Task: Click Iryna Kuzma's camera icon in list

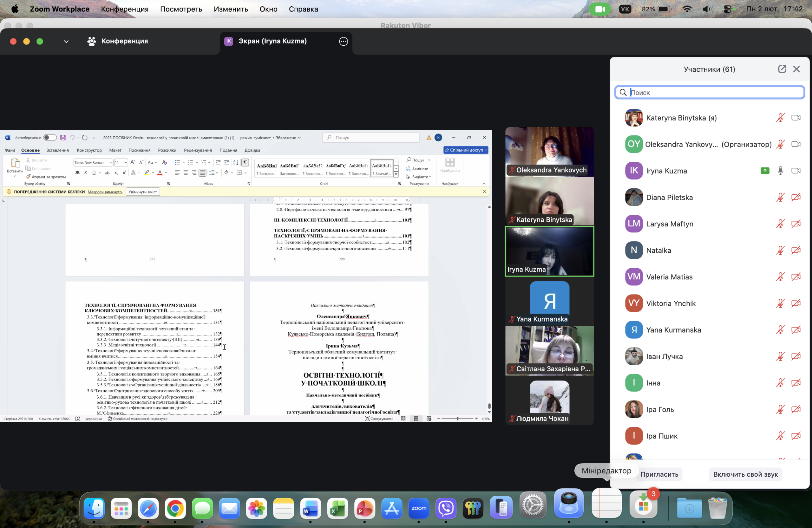Action: [796, 171]
